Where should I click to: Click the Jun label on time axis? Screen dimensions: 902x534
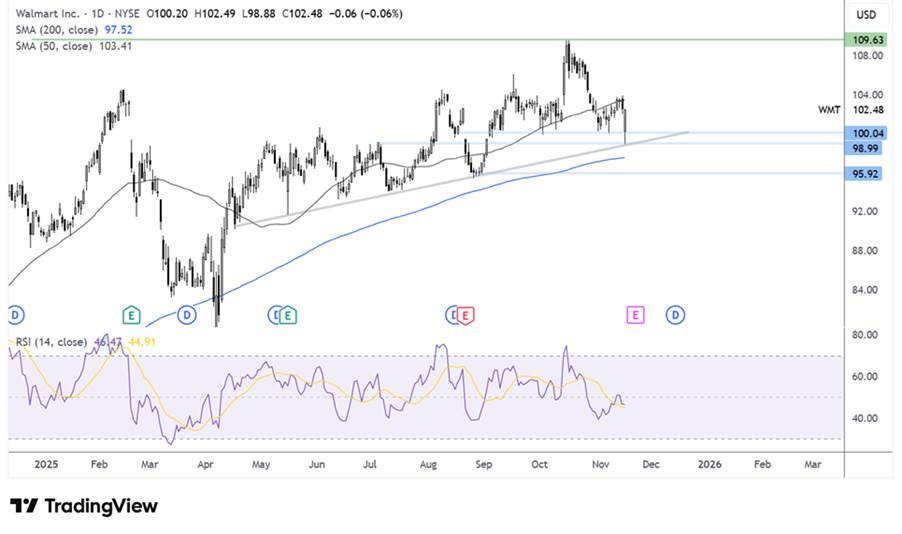pyautogui.click(x=317, y=464)
